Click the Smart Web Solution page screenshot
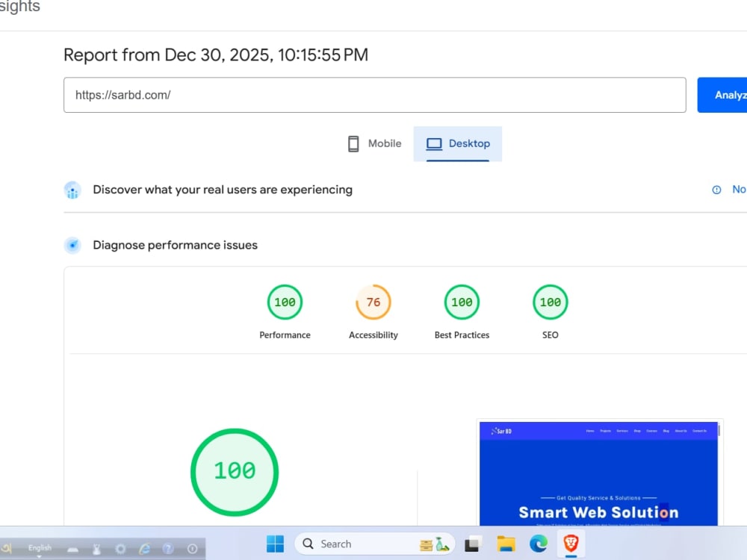This screenshot has width=747, height=560. coord(599,473)
